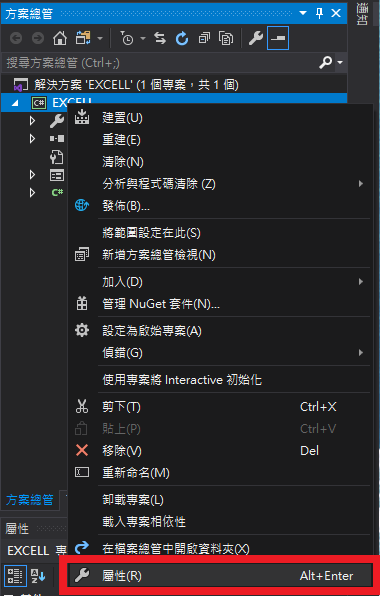Click the Sync with Active Document icon
The width and height of the screenshot is (380, 596).
pos(160,38)
